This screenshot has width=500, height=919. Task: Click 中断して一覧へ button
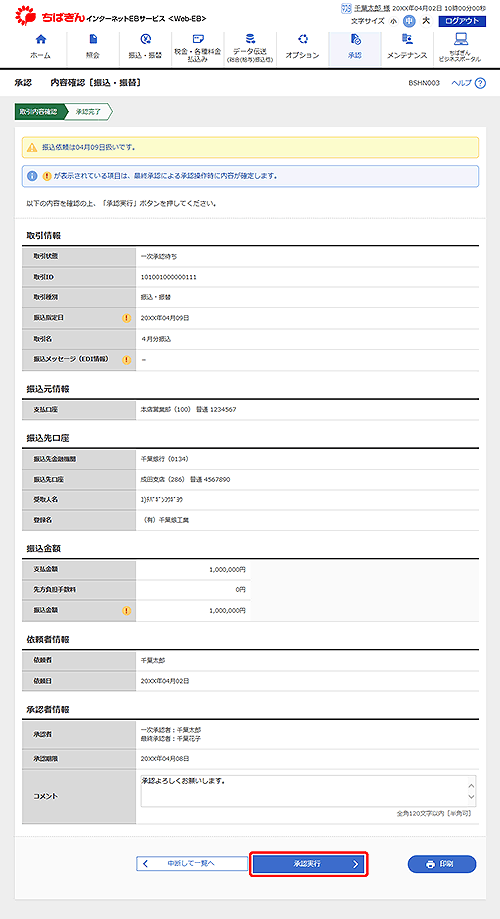click(x=192, y=863)
